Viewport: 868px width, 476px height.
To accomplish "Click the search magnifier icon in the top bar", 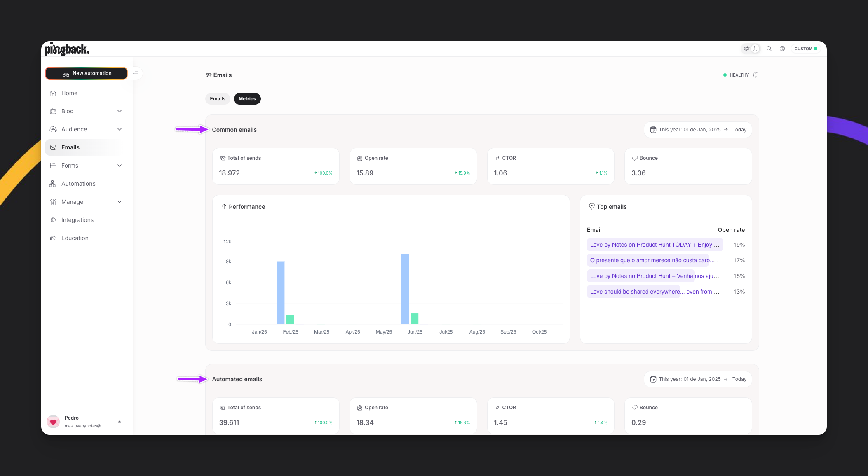I will coord(769,49).
